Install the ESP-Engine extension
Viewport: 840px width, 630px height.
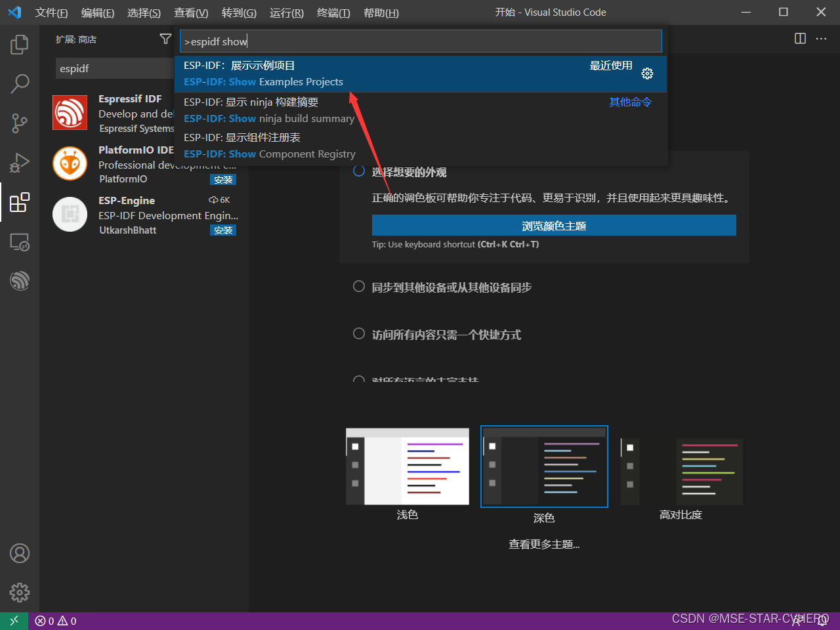click(x=223, y=230)
